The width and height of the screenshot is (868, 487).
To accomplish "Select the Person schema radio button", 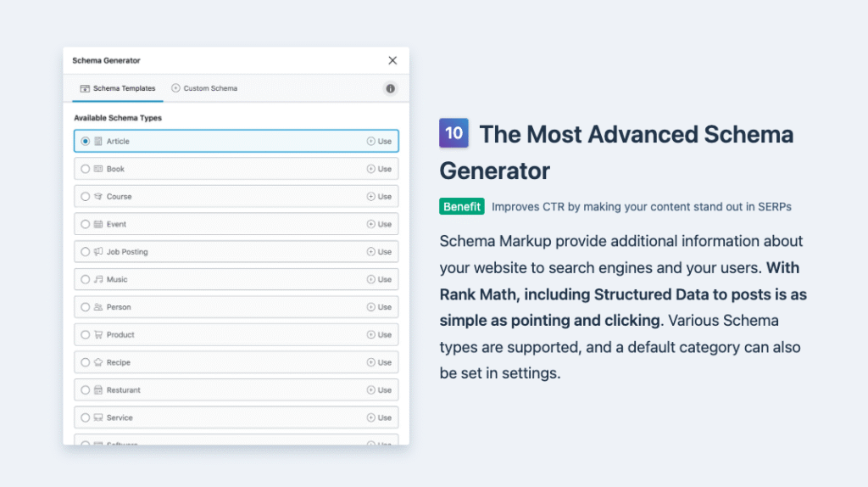I will pos(85,307).
